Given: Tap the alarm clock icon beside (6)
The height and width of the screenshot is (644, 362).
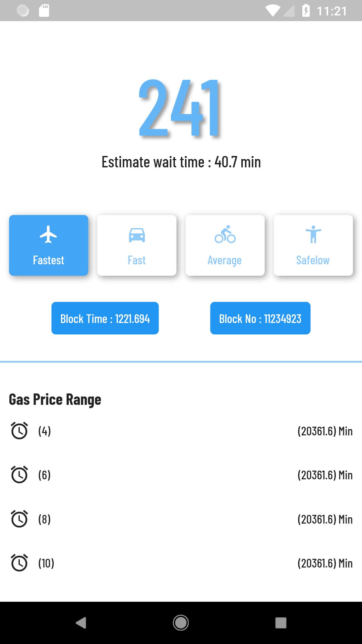Looking at the screenshot, I should click(19, 475).
